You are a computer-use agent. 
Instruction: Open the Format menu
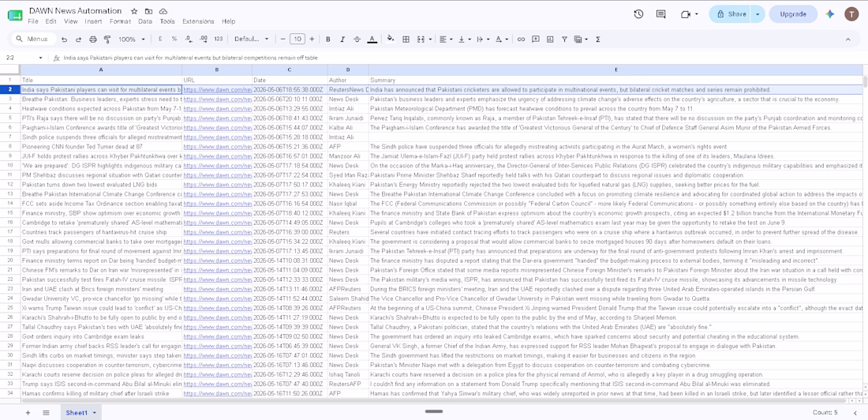[120, 21]
